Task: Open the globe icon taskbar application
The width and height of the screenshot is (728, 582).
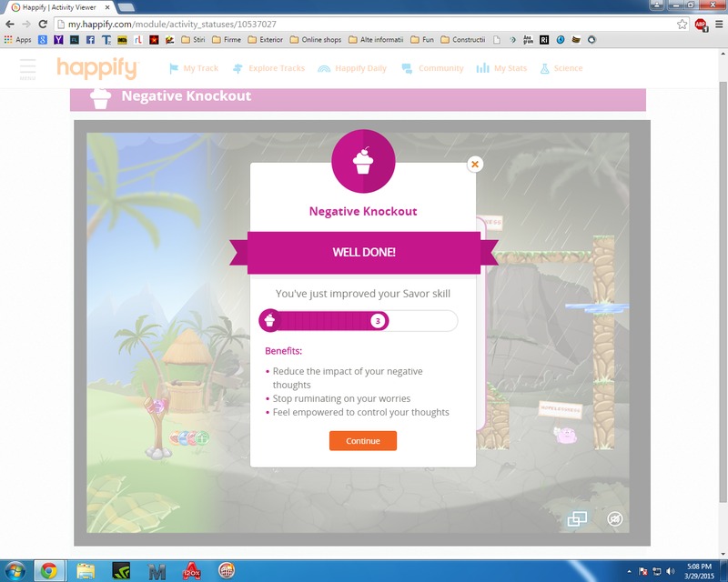Action: point(227,570)
